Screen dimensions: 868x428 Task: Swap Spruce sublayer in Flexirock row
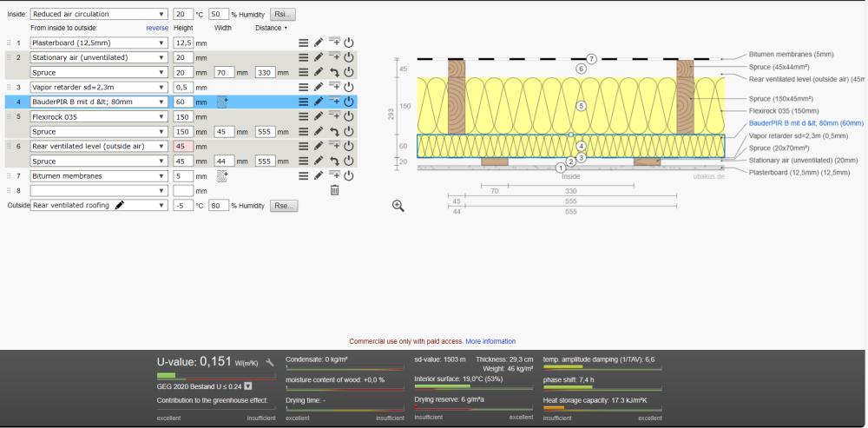click(334, 132)
